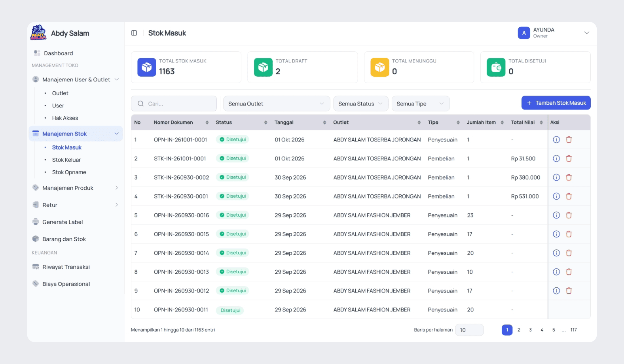Click the Cari search field
Screen dimensions: 624x364
174,104
